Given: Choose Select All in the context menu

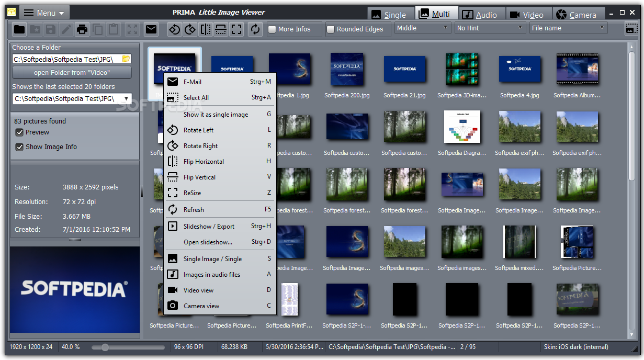Looking at the screenshot, I should [x=220, y=97].
